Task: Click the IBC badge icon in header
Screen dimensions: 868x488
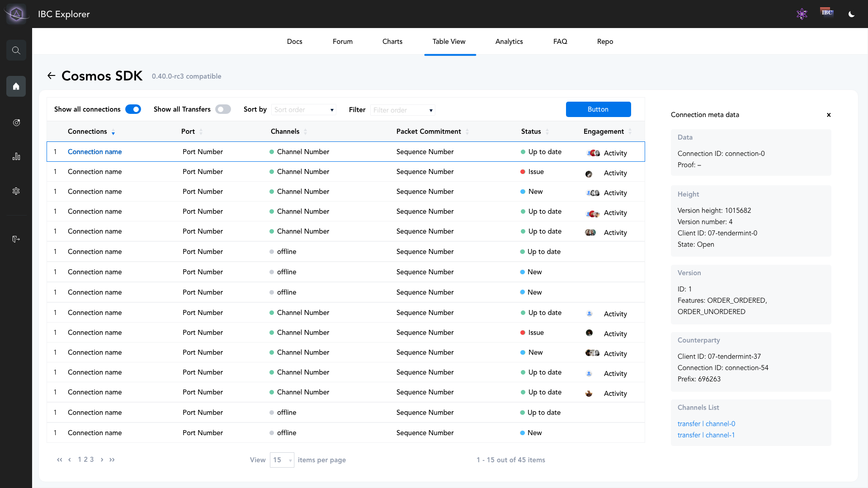Action: pos(827,13)
